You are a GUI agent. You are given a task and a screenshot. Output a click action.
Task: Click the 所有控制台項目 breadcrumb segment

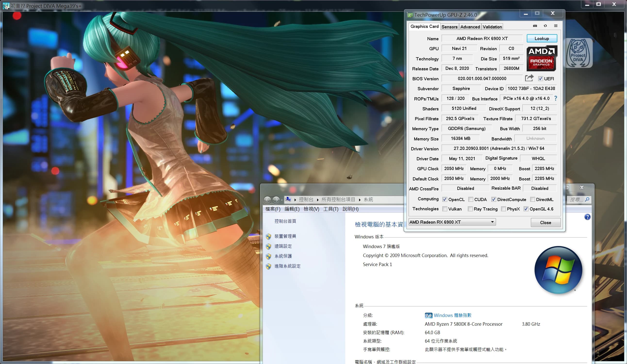point(338,199)
